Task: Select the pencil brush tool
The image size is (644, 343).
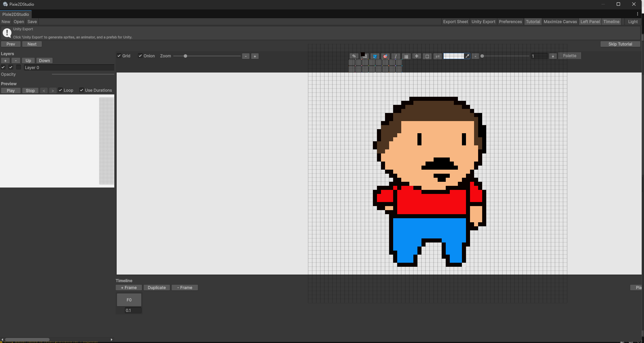Action: (x=354, y=56)
